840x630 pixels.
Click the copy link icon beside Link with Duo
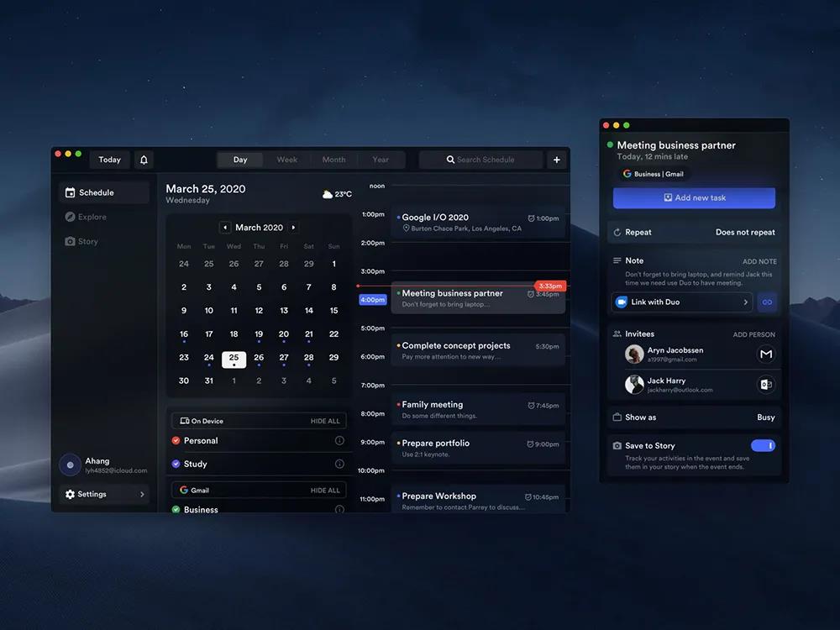pyautogui.click(x=767, y=302)
